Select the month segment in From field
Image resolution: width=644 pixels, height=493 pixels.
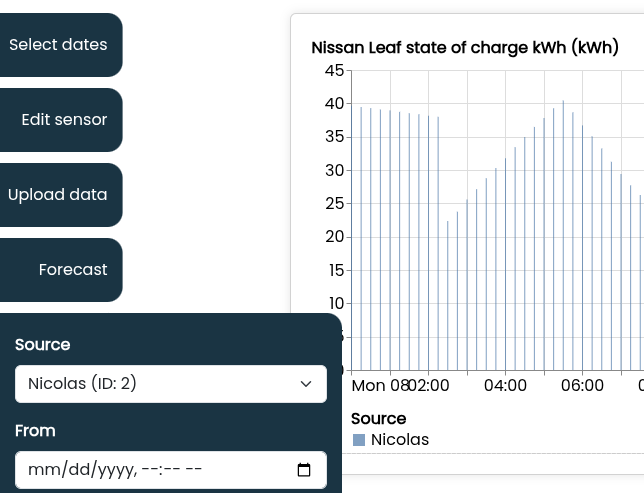pos(41,470)
